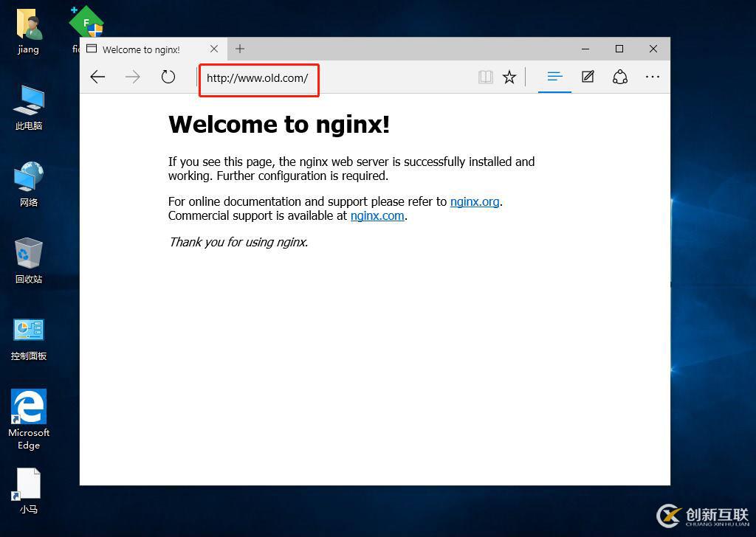
Task: Share the current nginx page
Action: 620,77
